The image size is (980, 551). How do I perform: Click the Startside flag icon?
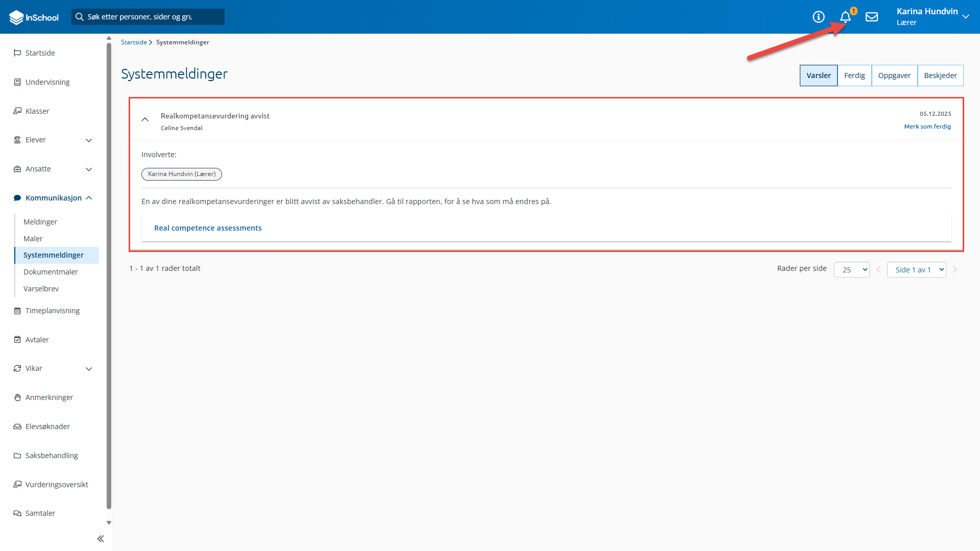pos(17,53)
